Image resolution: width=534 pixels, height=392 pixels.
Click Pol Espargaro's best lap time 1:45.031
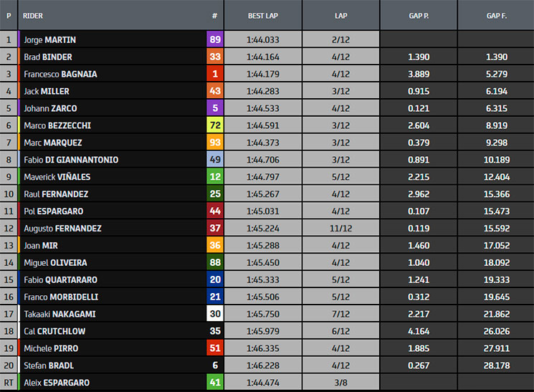point(262,211)
